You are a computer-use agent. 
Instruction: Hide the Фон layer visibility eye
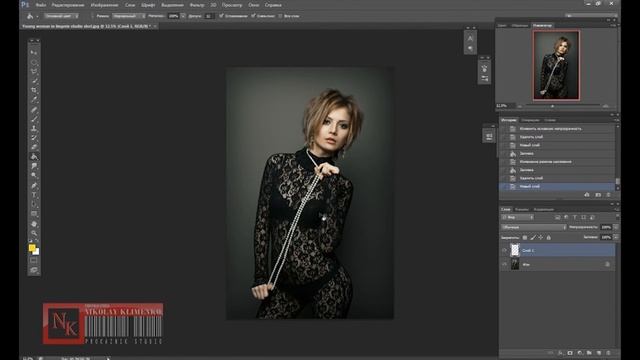(x=504, y=264)
